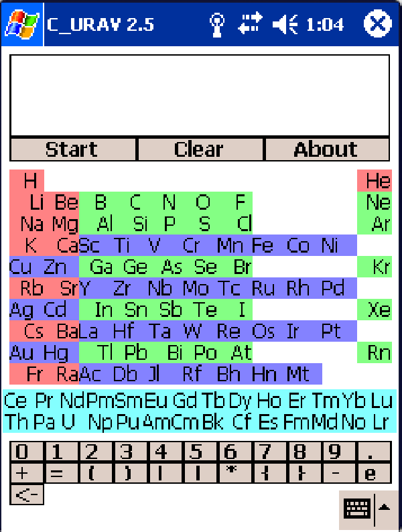Viewport: 402px width, 532px height.
Task: Open the About button
Action: click(327, 149)
